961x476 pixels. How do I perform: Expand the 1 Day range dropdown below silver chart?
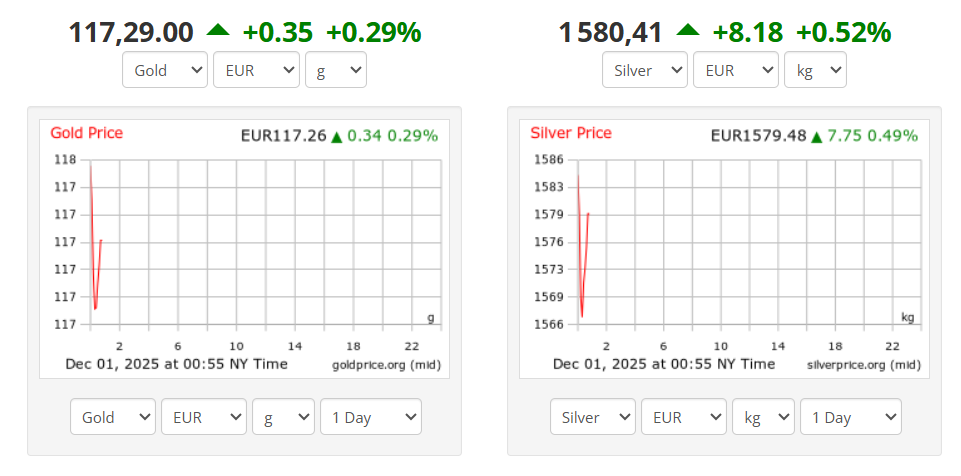tap(850, 417)
